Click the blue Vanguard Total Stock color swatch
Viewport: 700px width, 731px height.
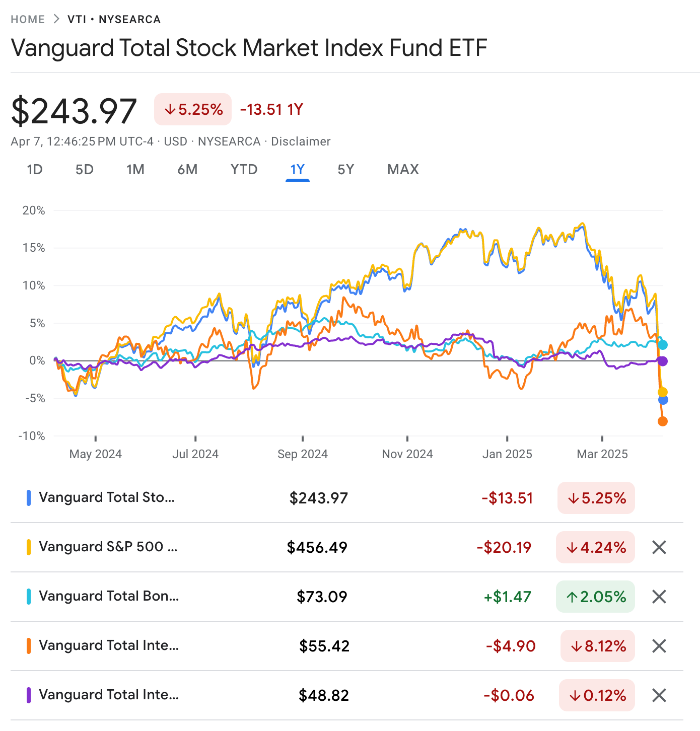coord(29,498)
